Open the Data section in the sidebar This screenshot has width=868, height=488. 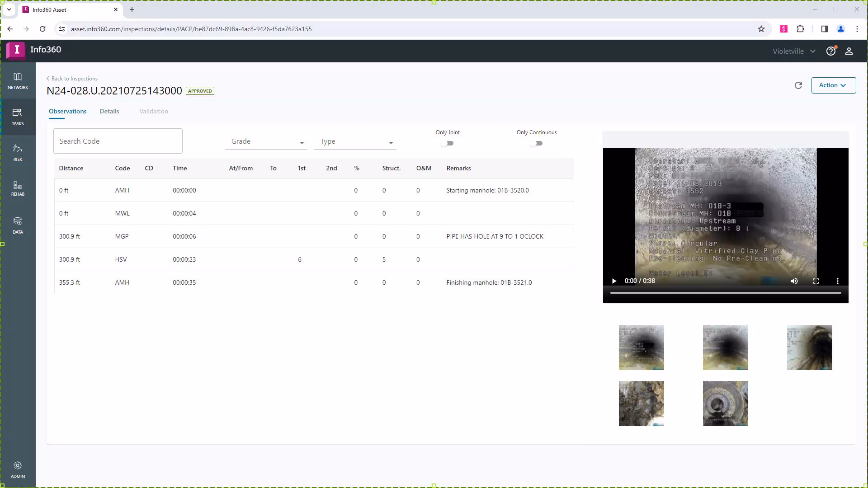(18, 225)
